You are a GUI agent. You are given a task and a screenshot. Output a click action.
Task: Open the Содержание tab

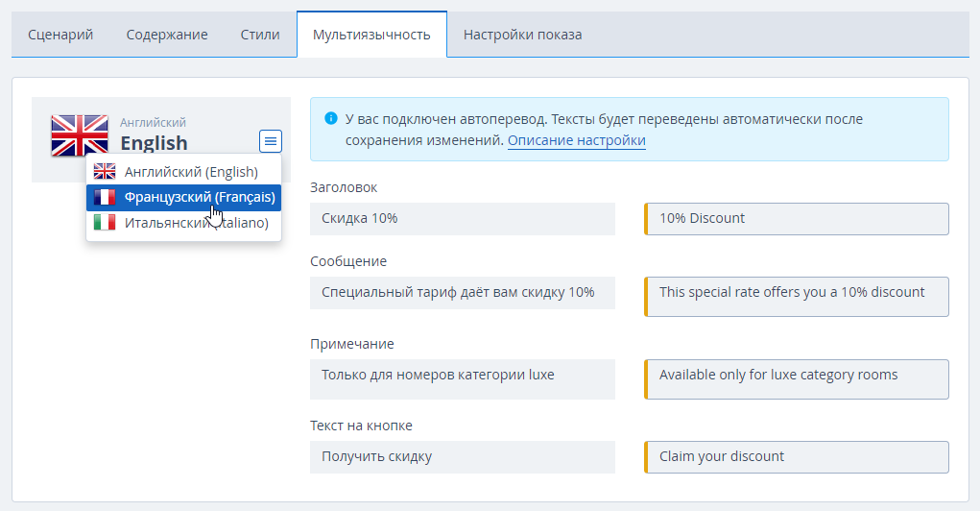click(x=167, y=35)
